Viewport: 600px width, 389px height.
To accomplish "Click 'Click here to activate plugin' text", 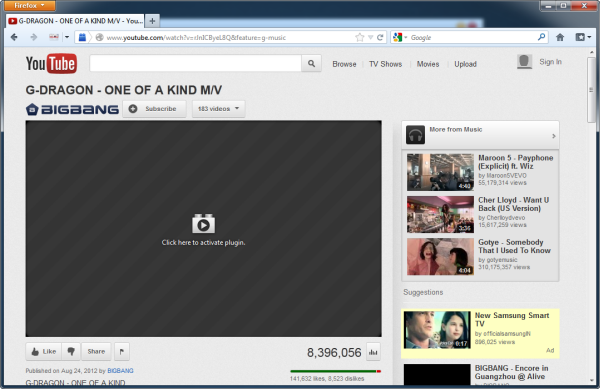I will (203, 243).
